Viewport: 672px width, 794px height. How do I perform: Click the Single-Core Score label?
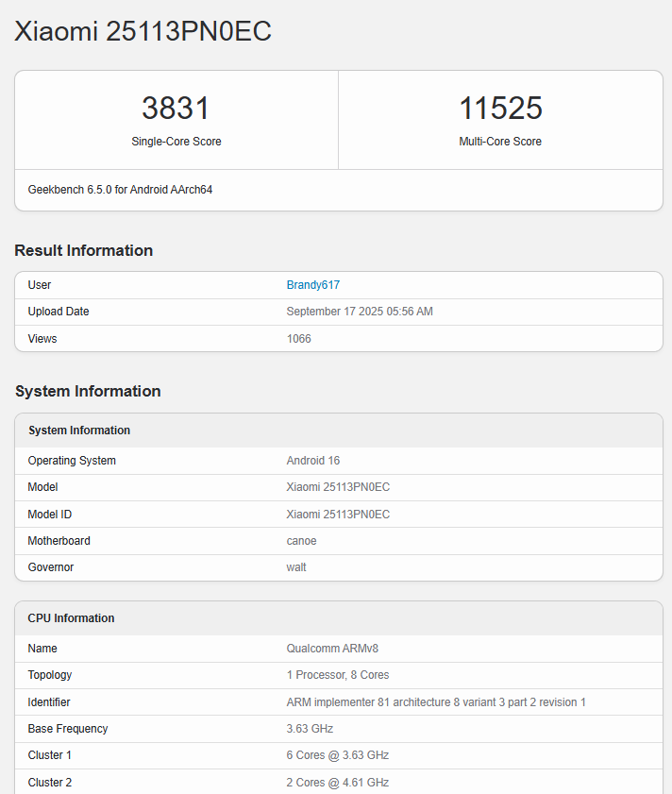pos(176,142)
